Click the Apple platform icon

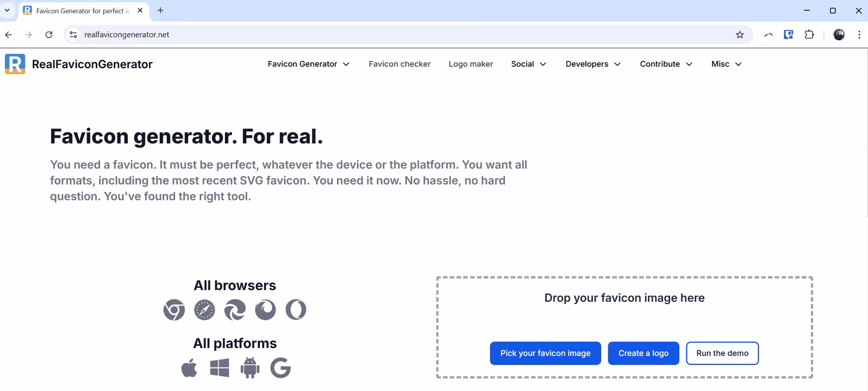pos(189,367)
